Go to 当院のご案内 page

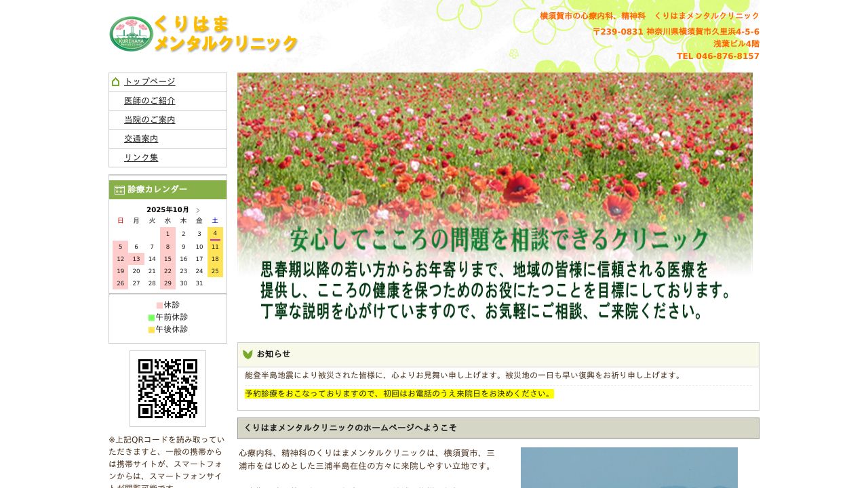tap(149, 120)
